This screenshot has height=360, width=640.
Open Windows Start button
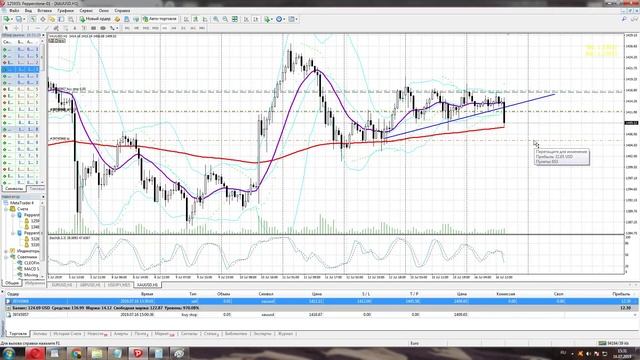pyautogui.click(x=8, y=353)
